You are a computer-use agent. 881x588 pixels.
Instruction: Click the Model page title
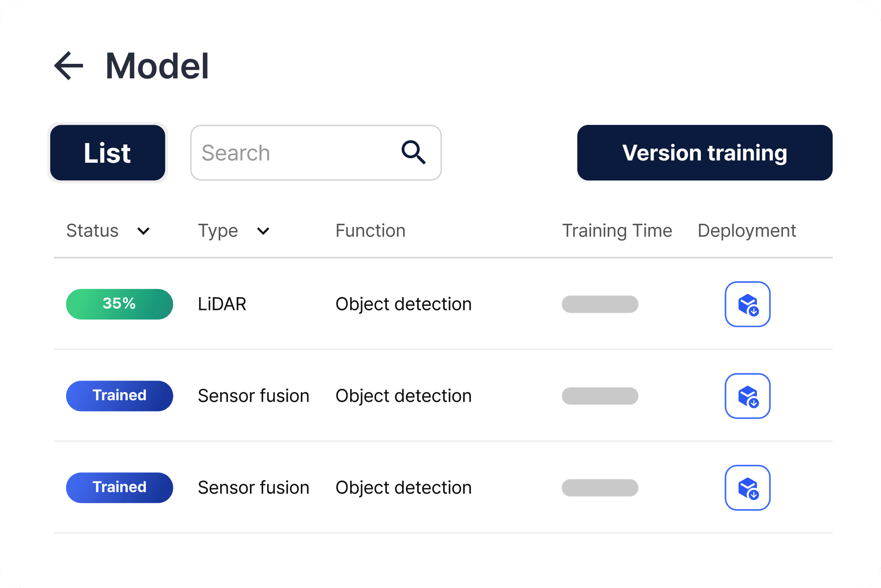point(157,66)
